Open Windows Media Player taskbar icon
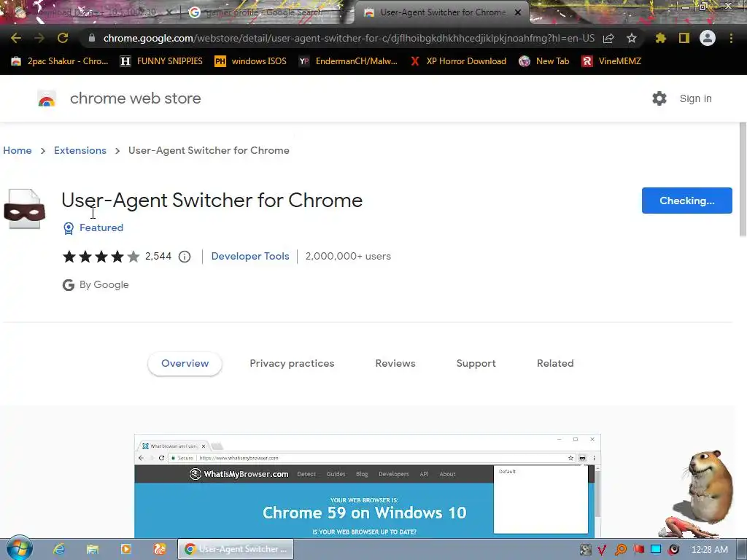The height and width of the screenshot is (560, 747). pyautogui.click(x=126, y=549)
